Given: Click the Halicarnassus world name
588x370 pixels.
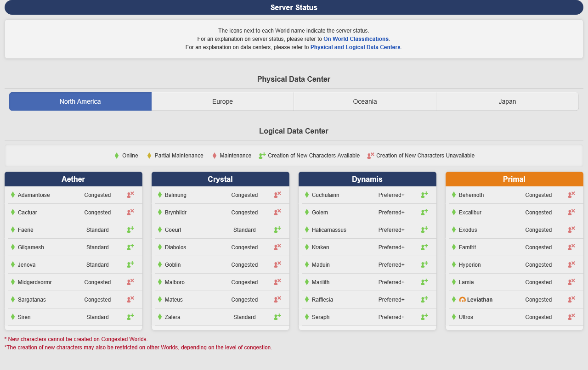Looking at the screenshot, I should [329, 230].
